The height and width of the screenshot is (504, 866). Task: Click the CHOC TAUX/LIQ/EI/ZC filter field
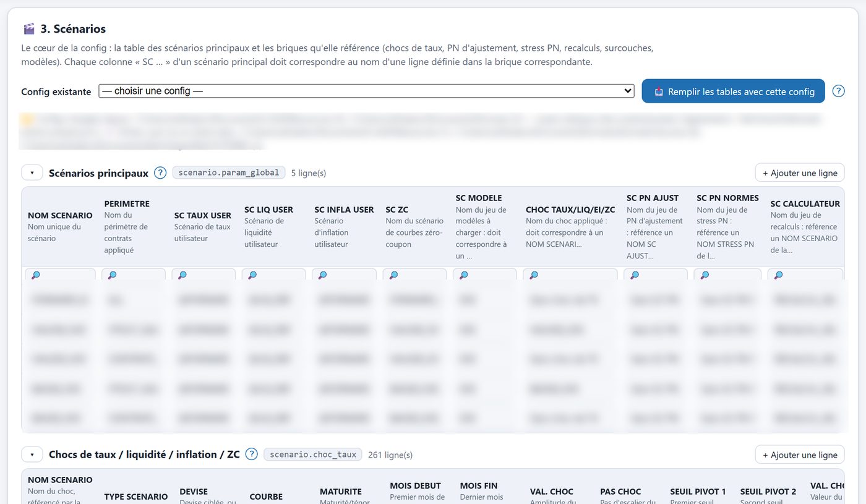pyautogui.click(x=570, y=275)
